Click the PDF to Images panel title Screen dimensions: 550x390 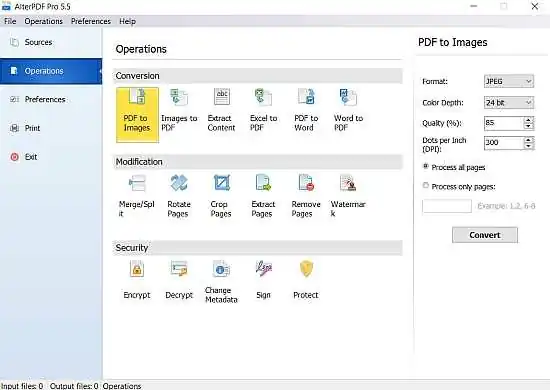[x=452, y=42]
